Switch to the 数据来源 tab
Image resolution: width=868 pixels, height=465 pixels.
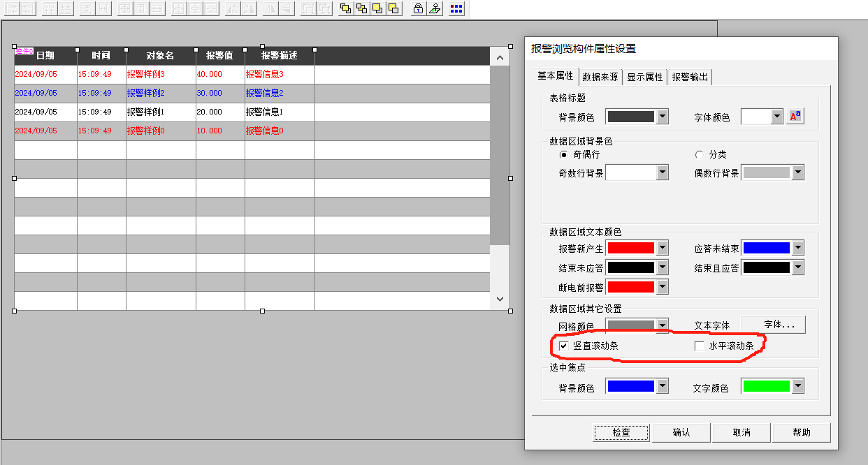pyautogui.click(x=600, y=77)
